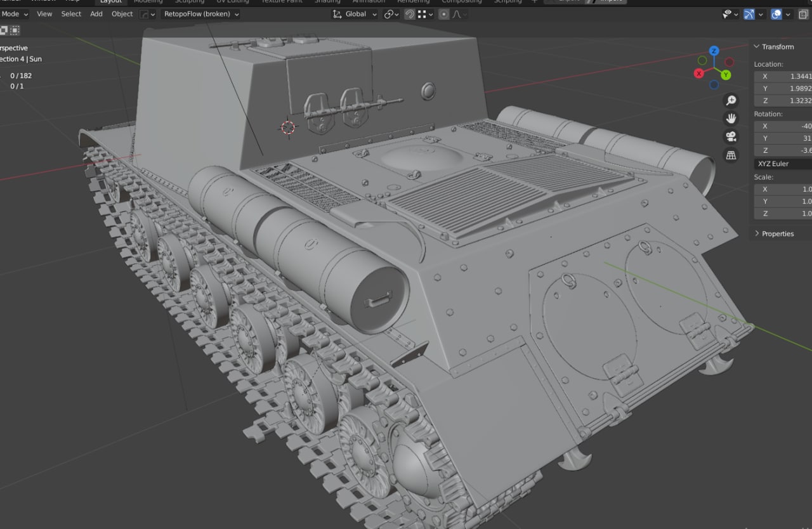Open the icon dropdown next to Object menu
812x529 pixels.
tap(147, 14)
